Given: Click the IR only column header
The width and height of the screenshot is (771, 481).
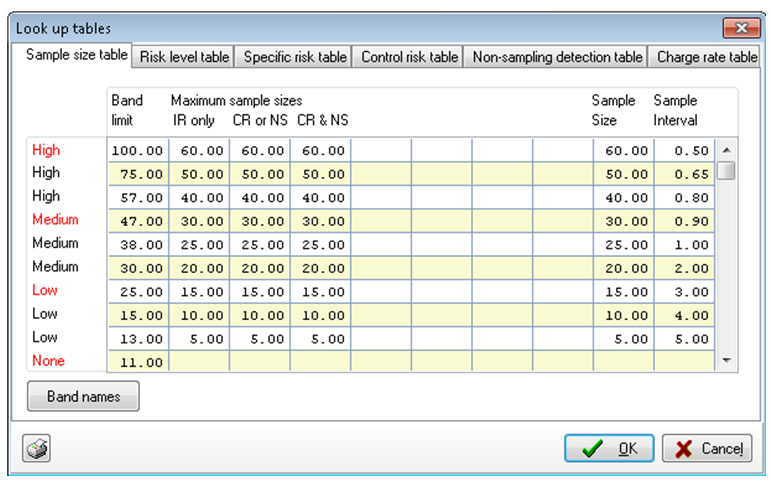Looking at the screenshot, I should click(193, 120).
